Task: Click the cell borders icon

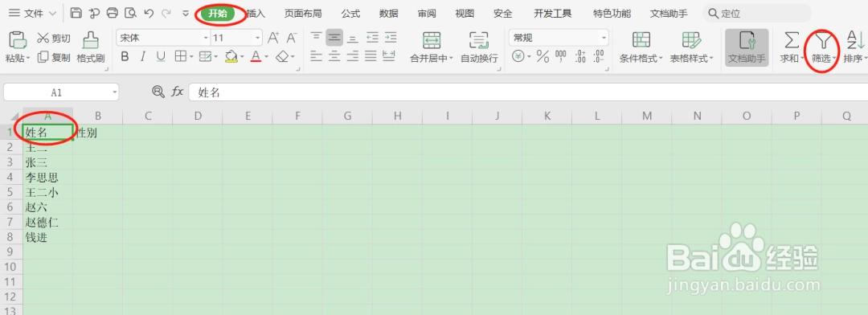Action: [x=180, y=56]
